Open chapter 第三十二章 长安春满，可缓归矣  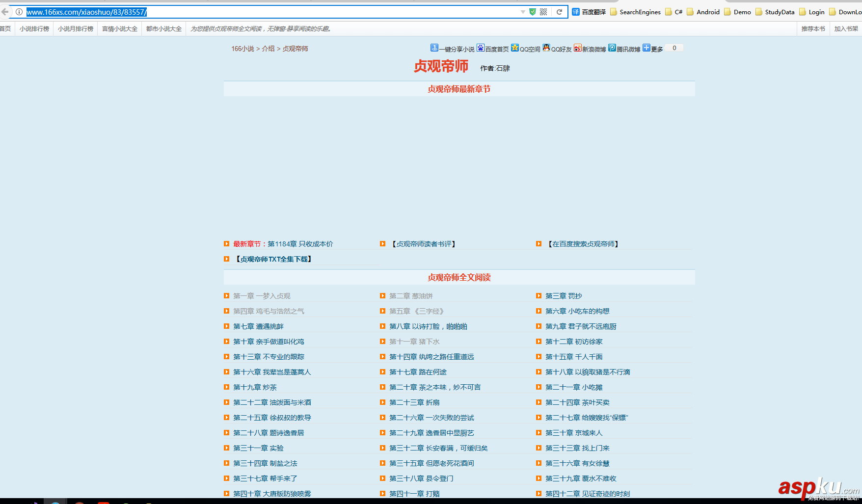438,448
